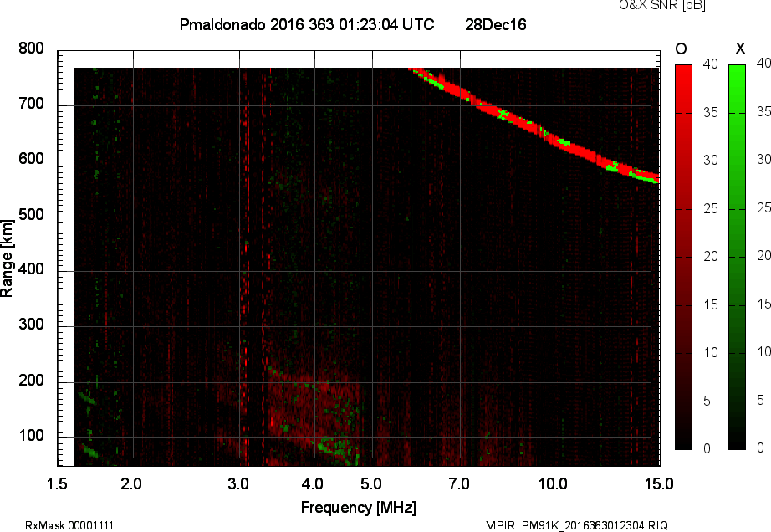This screenshot has height=532, width=771.
Task: Click the 3.0 frequency tick label
Action: tap(238, 483)
